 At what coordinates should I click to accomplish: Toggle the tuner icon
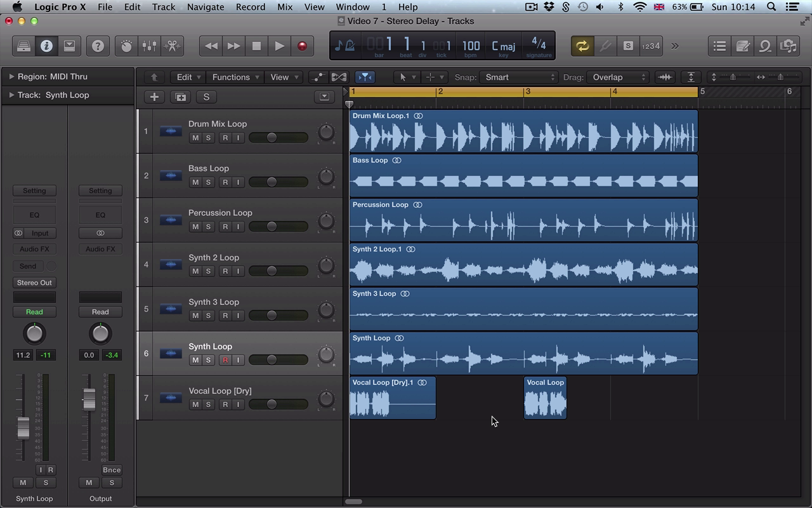605,46
